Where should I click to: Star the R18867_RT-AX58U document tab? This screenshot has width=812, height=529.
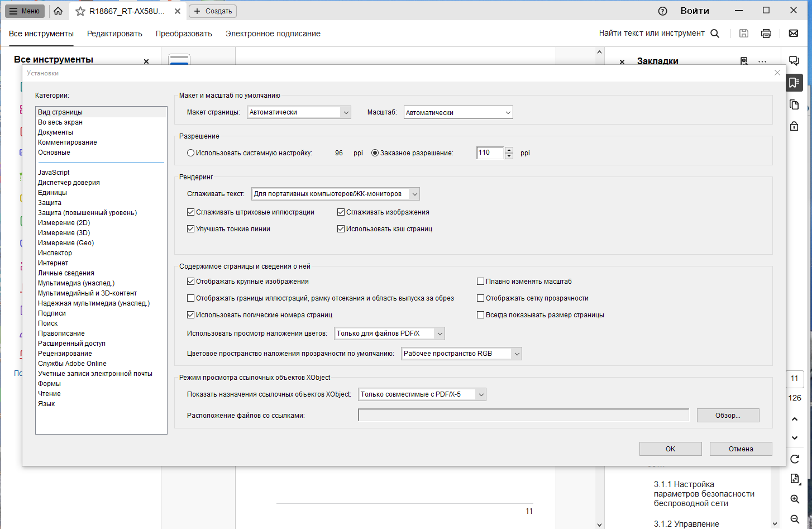point(80,11)
